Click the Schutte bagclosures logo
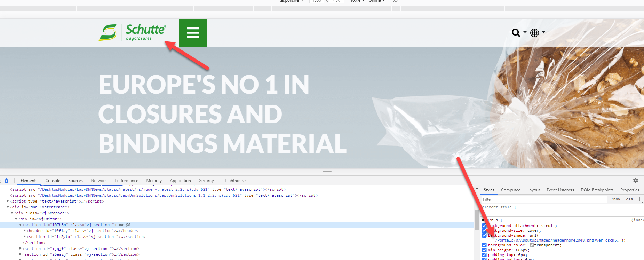Viewport: 644px width, 260px height. [132, 32]
